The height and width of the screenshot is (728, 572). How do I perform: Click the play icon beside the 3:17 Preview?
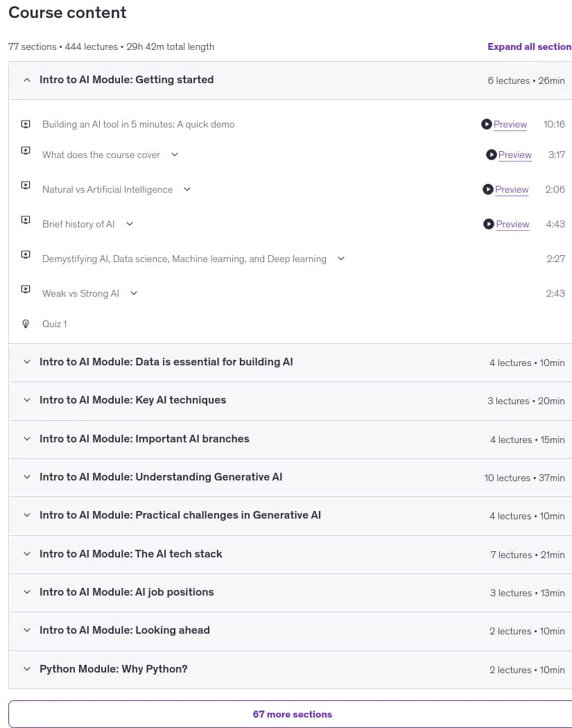pyautogui.click(x=491, y=155)
